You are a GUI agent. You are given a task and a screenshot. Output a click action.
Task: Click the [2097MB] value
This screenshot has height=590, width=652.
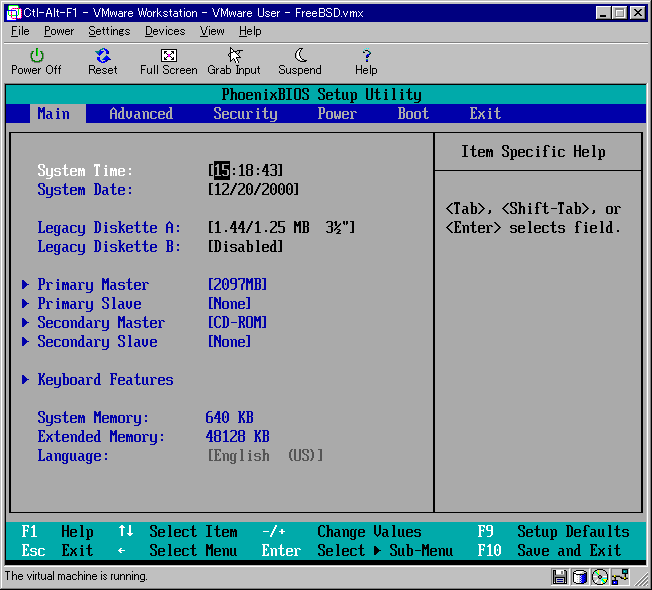click(237, 285)
